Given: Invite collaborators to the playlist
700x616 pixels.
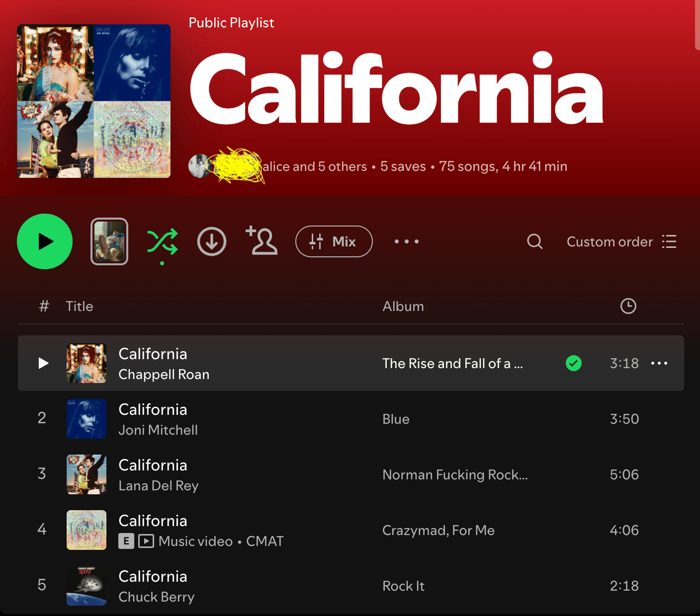Looking at the screenshot, I should tap(262, 241).
